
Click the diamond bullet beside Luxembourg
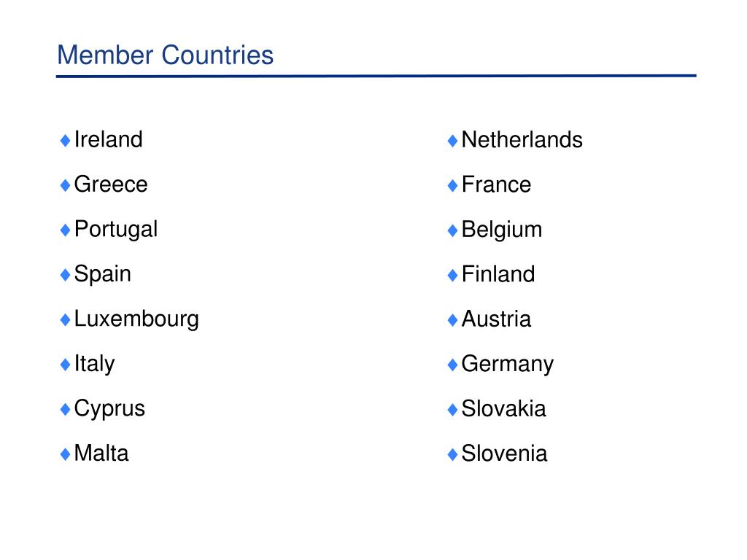pos(65,319)
